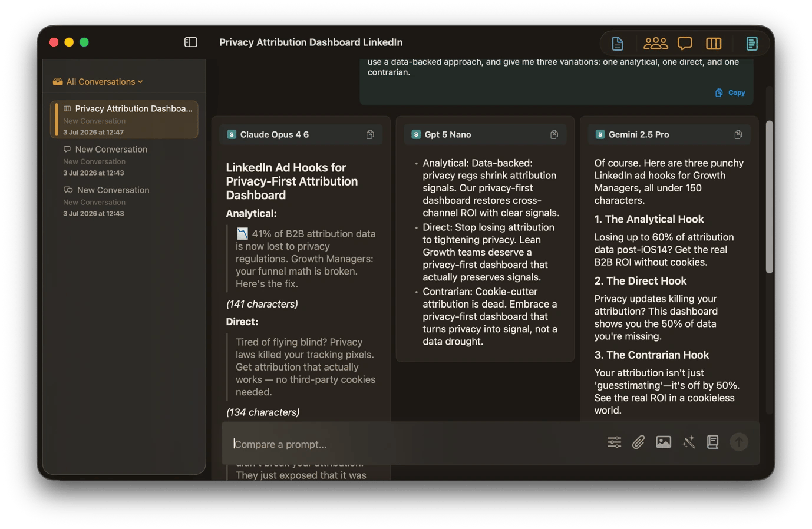Select Privacy Attribution Dashboard conversation

tap(124, 120)
